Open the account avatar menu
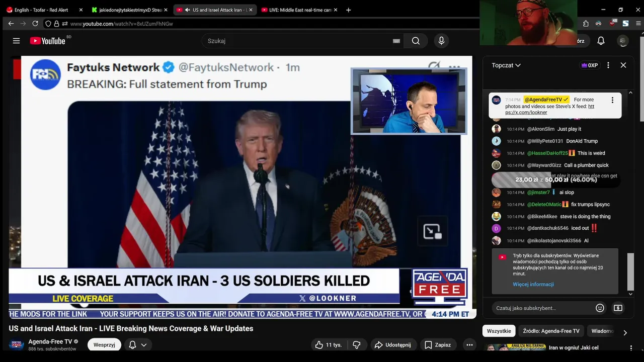This screenshot has width=644, height=362. [x=623, y=41]
